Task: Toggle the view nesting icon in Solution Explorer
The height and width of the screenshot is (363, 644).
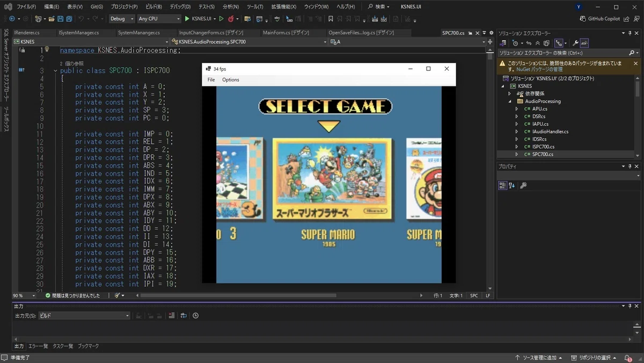Action: pos(559,43)
